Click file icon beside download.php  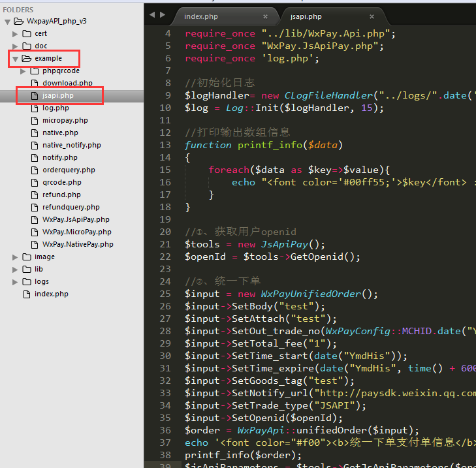tap(35, 83)
